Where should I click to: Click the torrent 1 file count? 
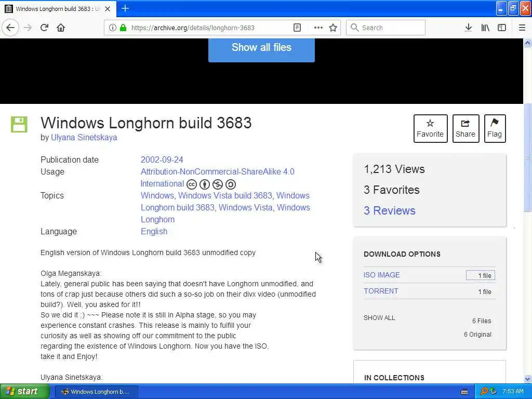tap(485, 292)
